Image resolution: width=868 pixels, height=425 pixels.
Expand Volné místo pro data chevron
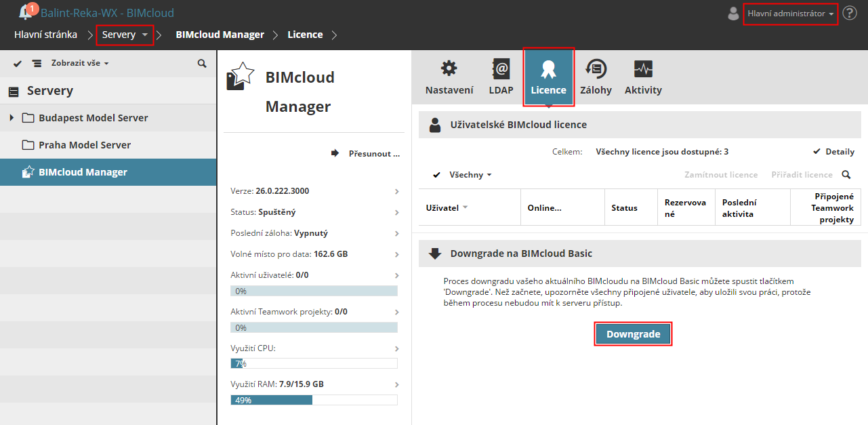point(397,255)
